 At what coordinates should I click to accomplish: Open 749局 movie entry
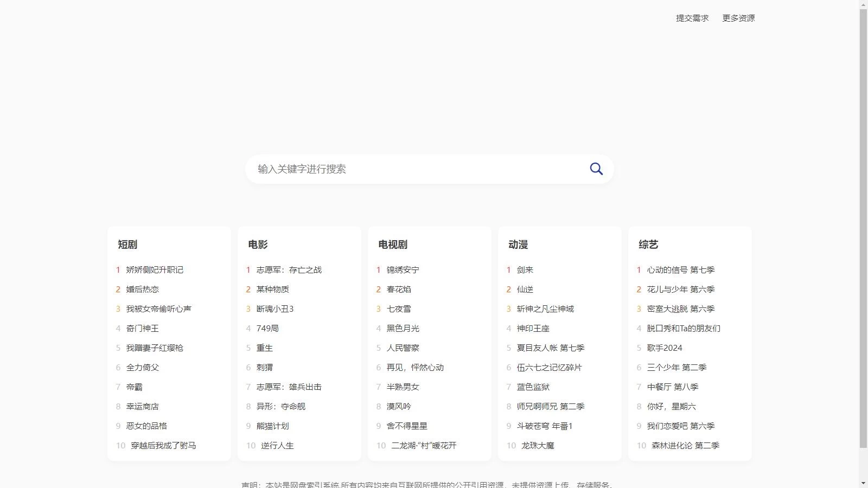point(267,329)
